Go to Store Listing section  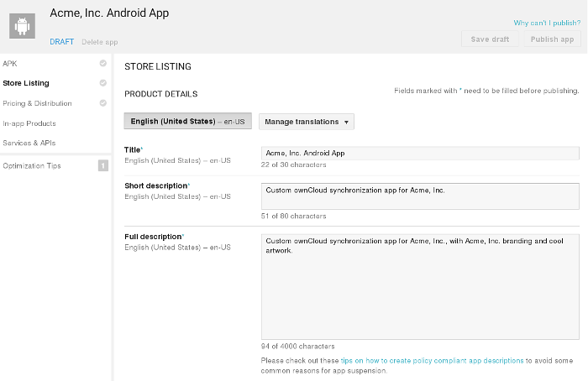26,83
